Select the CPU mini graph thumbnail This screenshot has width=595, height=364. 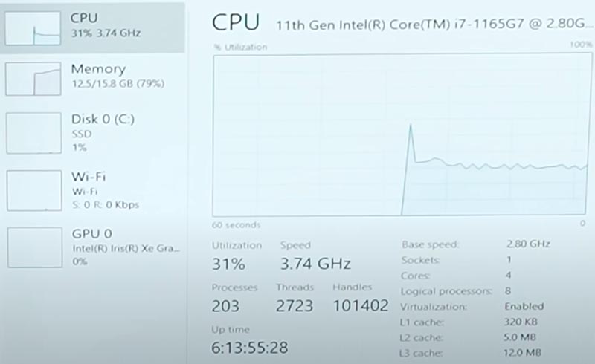[x=33, y=28]
